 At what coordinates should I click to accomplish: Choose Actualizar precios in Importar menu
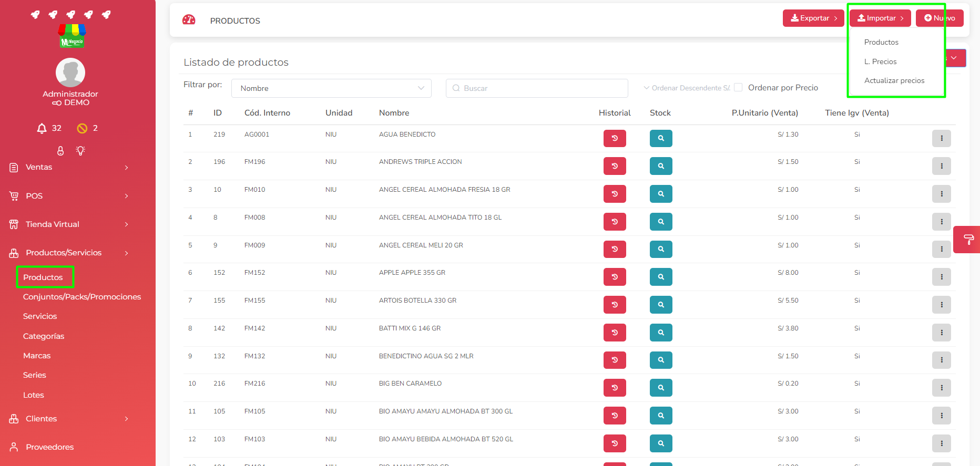(x=894, y=80)
